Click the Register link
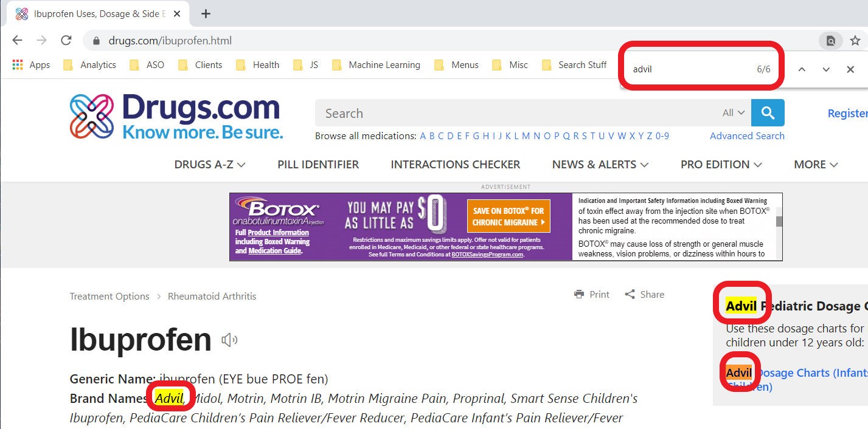The width and height of the screenshot is (868, 429). [x=847, y=113]
